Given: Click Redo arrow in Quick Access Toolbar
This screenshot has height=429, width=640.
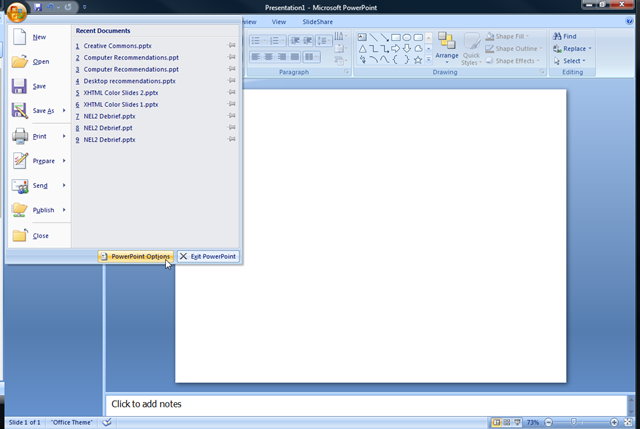Looking at the screenshot, I should coord(68,7).
